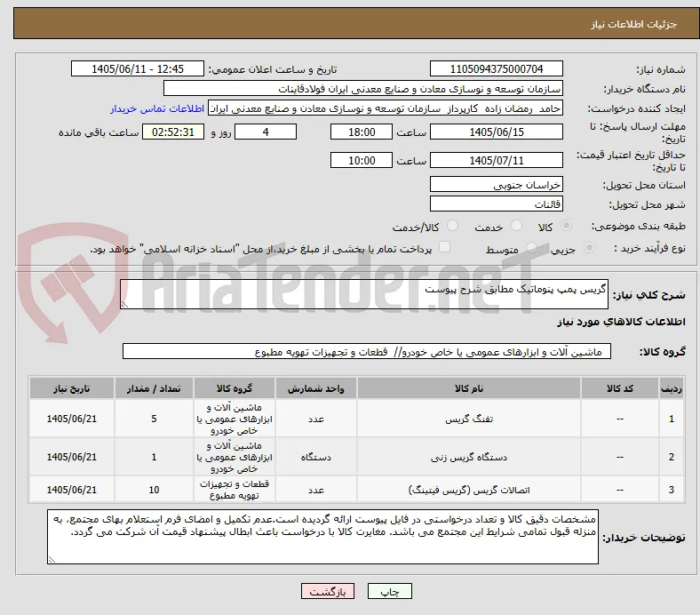Click the general description text area گریس پمپ
This screenshot has width=700, height=615.
(x=364, y=294)
